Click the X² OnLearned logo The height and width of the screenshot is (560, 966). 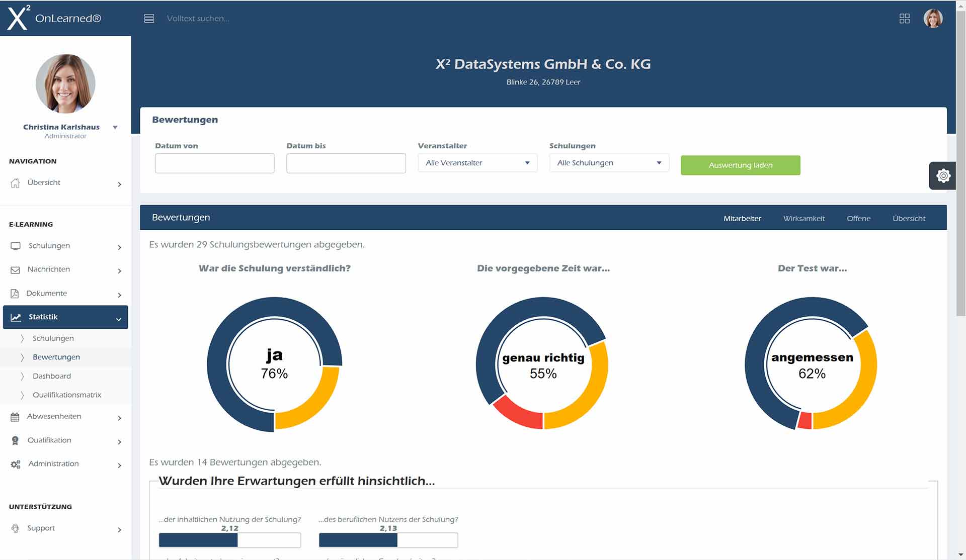point(54,18)
